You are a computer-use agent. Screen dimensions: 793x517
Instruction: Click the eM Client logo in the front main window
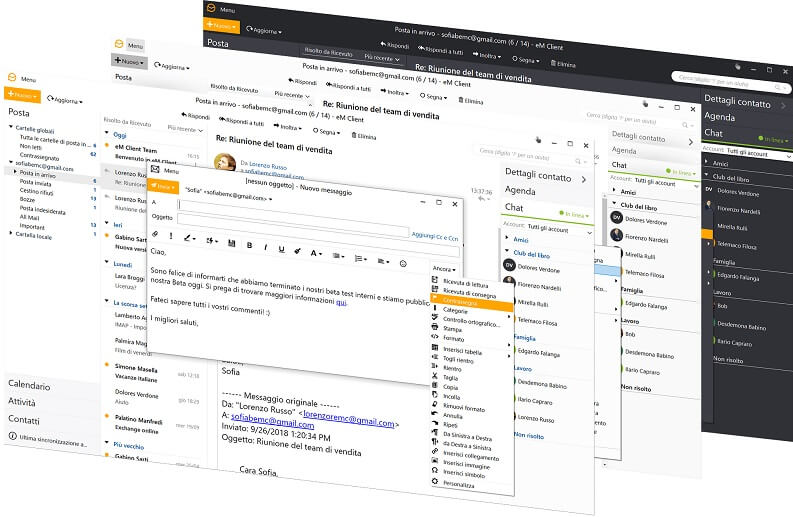(x=12, y=77)
